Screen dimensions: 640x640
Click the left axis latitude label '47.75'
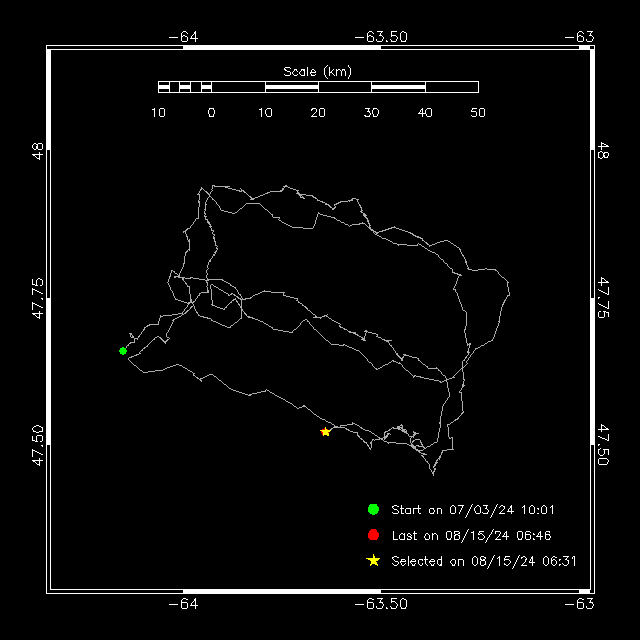(38, 298)
